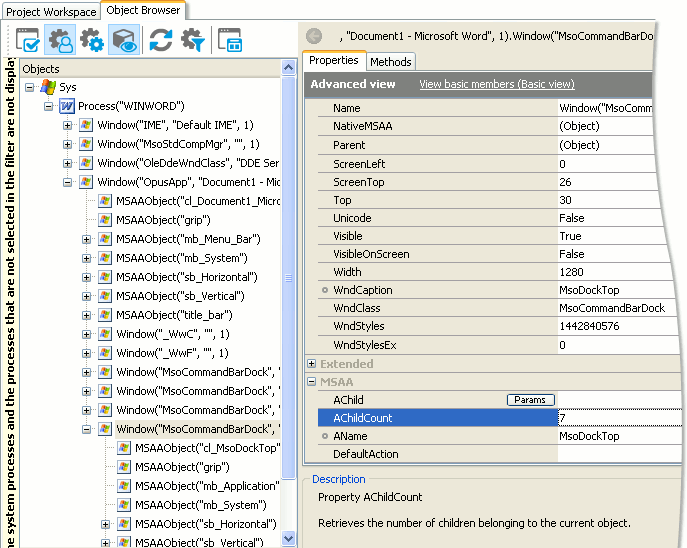687x548 pixels.
Task: Click the window-with-checkmark toolbar icon
Action: tap(28, 40)
